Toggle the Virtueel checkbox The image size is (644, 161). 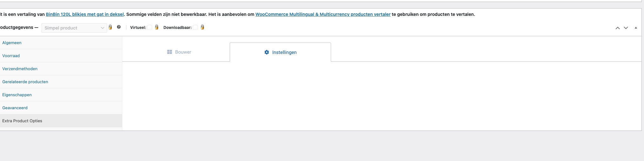click(150, 28)
